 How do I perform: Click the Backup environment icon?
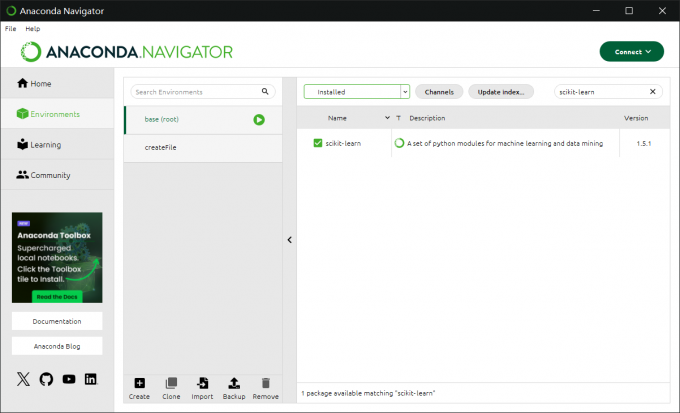point(234,383)
